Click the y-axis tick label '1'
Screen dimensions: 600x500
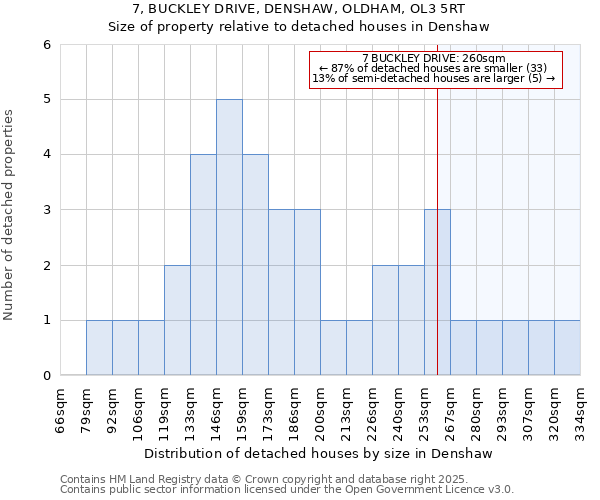click(x=47, y=320)
